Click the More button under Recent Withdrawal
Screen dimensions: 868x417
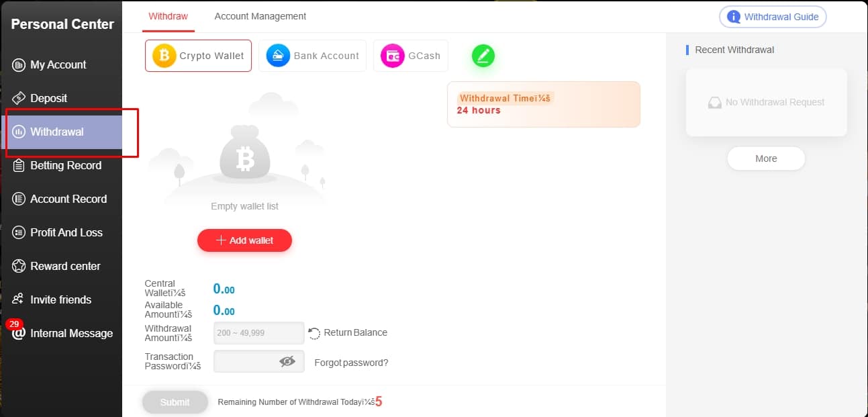(766, 158)
